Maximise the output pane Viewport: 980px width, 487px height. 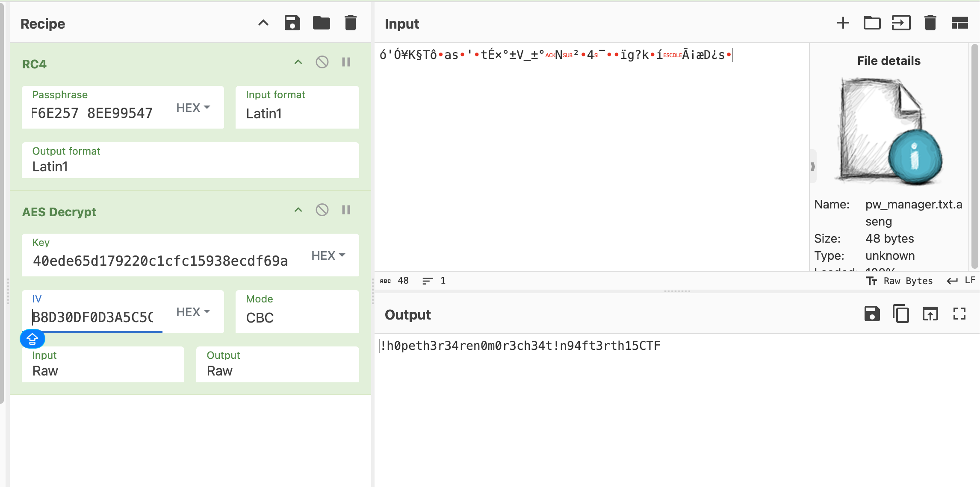coord(959,314)
